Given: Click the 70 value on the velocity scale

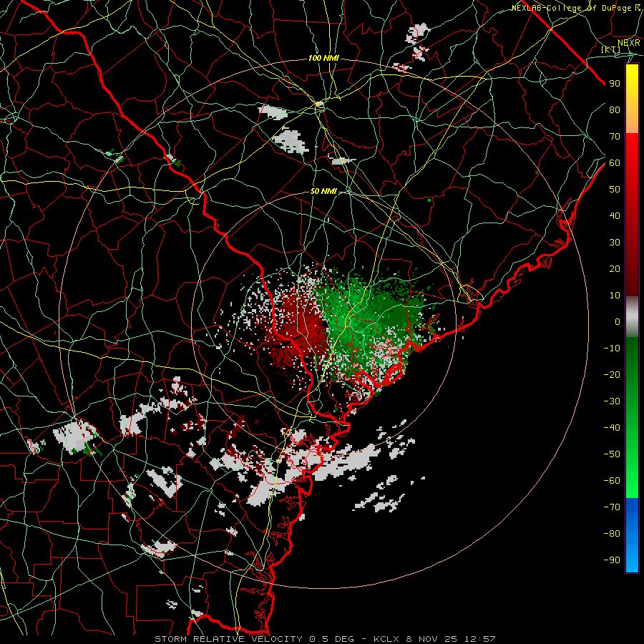Looking at the screenshot, I should point(615,137).
